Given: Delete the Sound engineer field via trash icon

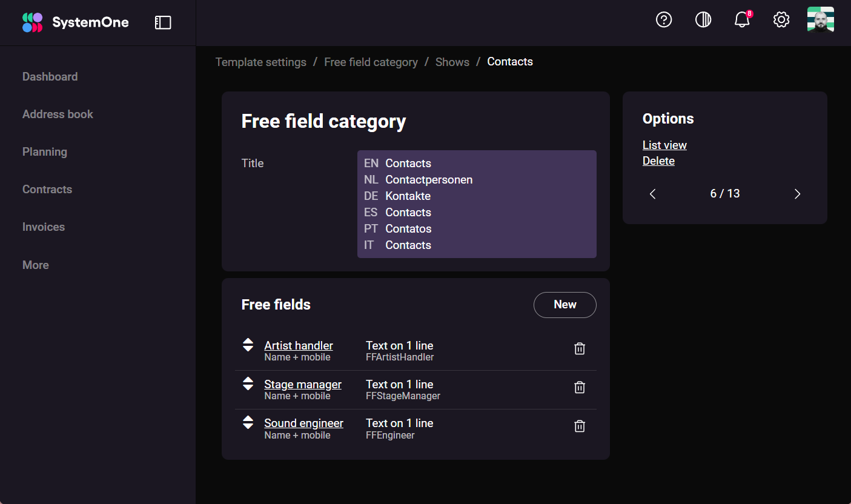Looking at the screenshot, I should click(579, 426).
